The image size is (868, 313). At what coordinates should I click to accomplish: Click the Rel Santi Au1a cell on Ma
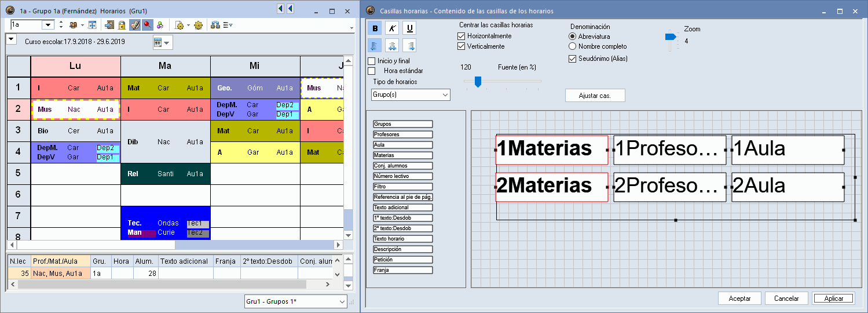point(166,174)
